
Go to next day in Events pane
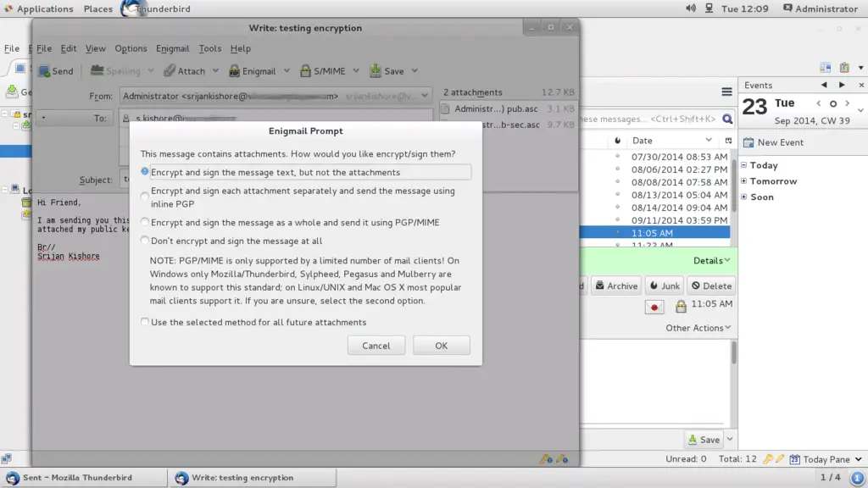coord(842,86)
